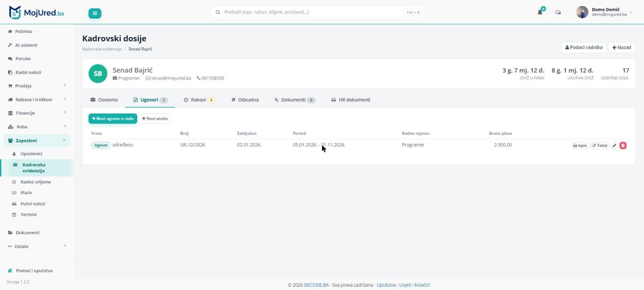Click Kadrovska evidencija breadcrumb link
Screen dimensions: 644x290
click(101, 49)
